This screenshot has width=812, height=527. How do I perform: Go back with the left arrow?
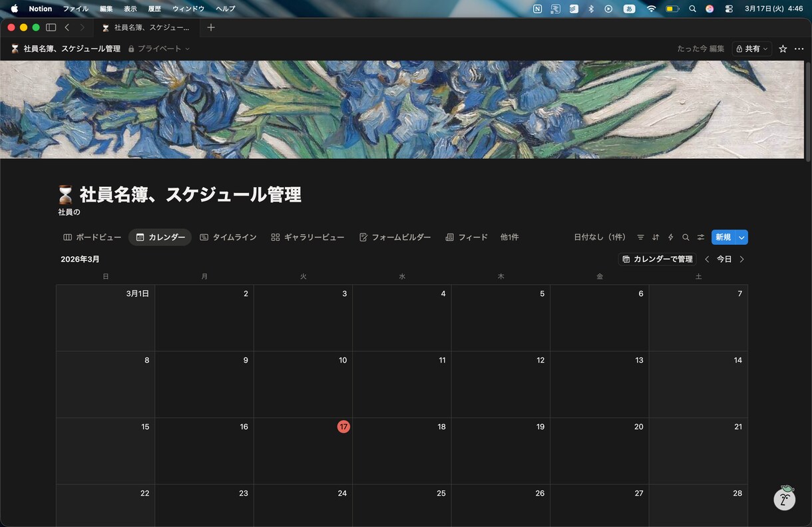tap(67, 27)
